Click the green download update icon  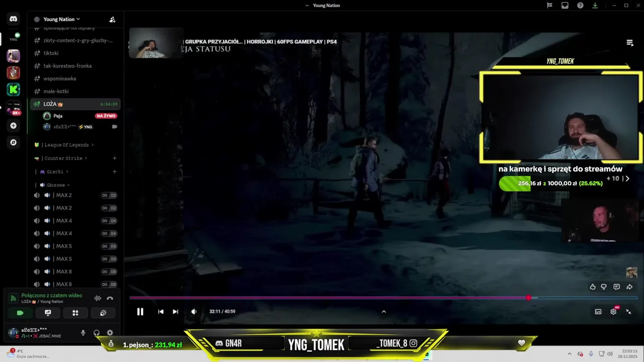point(595,6)
